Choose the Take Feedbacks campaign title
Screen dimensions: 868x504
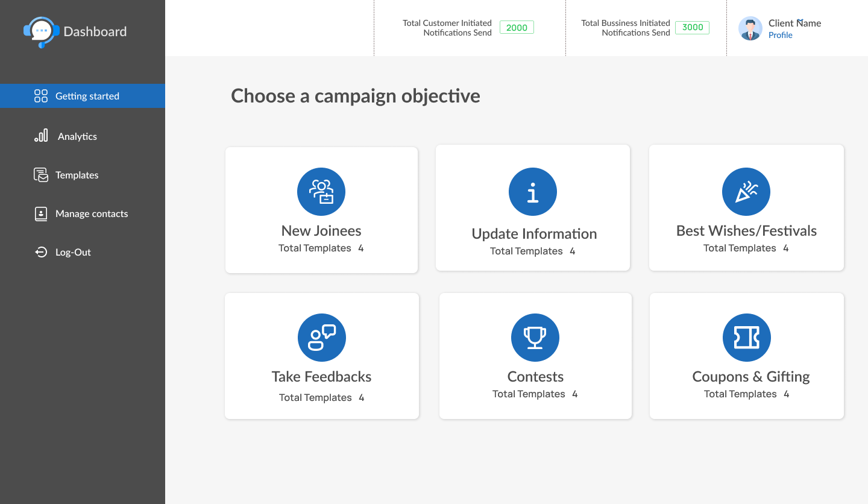click(321, 377)
